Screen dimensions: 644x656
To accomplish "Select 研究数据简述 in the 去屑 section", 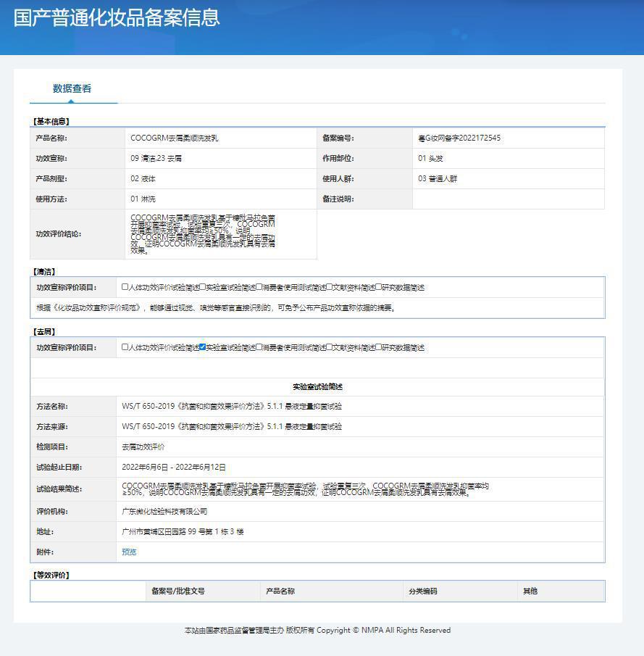I will pyautogui.click(x=378, y=347).
